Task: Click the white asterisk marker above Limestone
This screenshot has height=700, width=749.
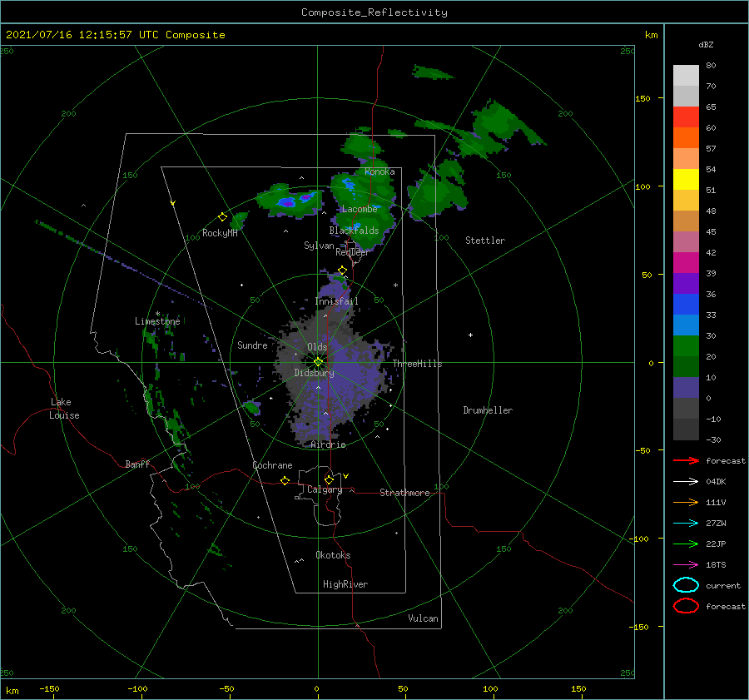Action: coord(157,314)
